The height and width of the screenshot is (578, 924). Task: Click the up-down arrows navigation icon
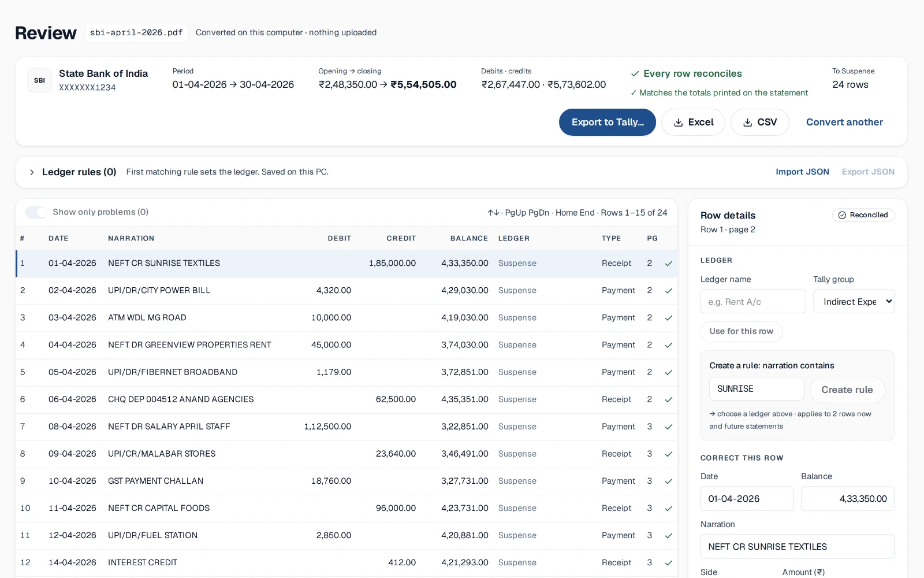point(493,213)
